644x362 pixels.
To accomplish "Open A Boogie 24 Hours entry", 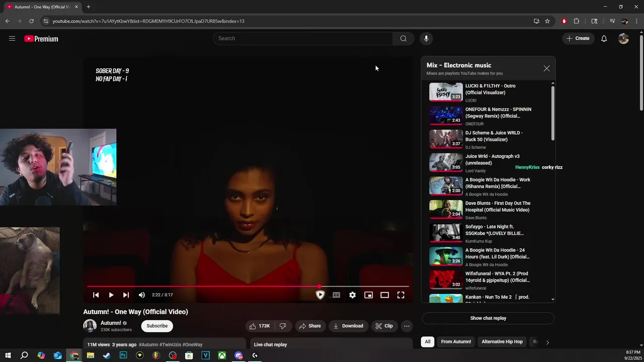I will click(x=488, y=257).
